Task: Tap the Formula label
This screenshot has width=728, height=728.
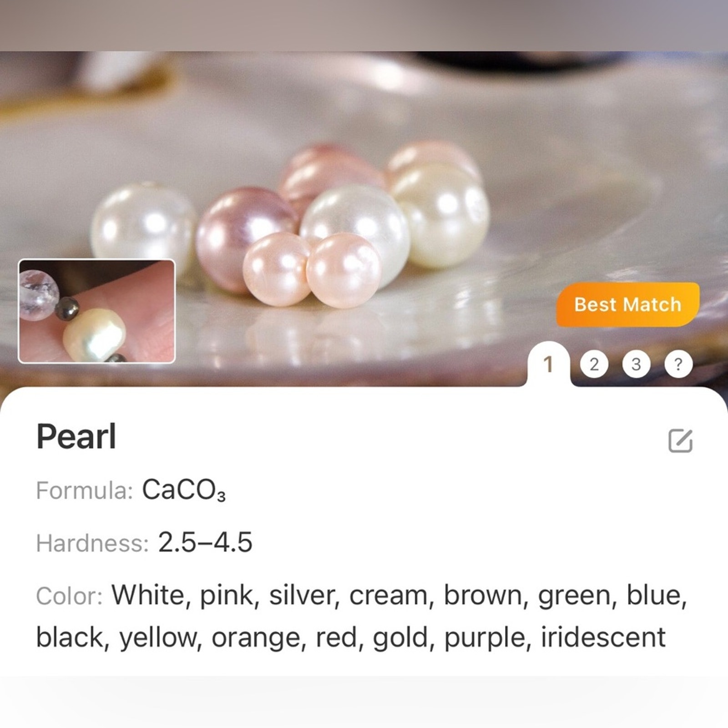Action: coord(84,490)
